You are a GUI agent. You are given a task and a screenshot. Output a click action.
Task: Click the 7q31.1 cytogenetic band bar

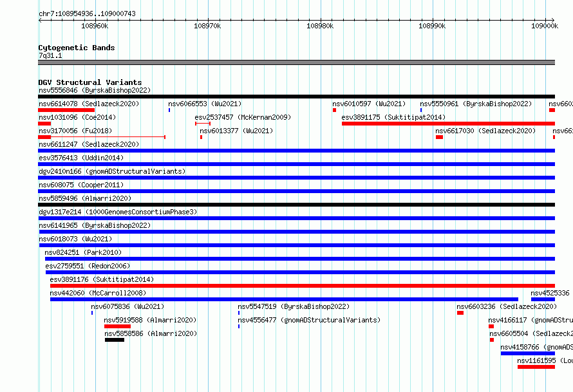click(296, 62)
